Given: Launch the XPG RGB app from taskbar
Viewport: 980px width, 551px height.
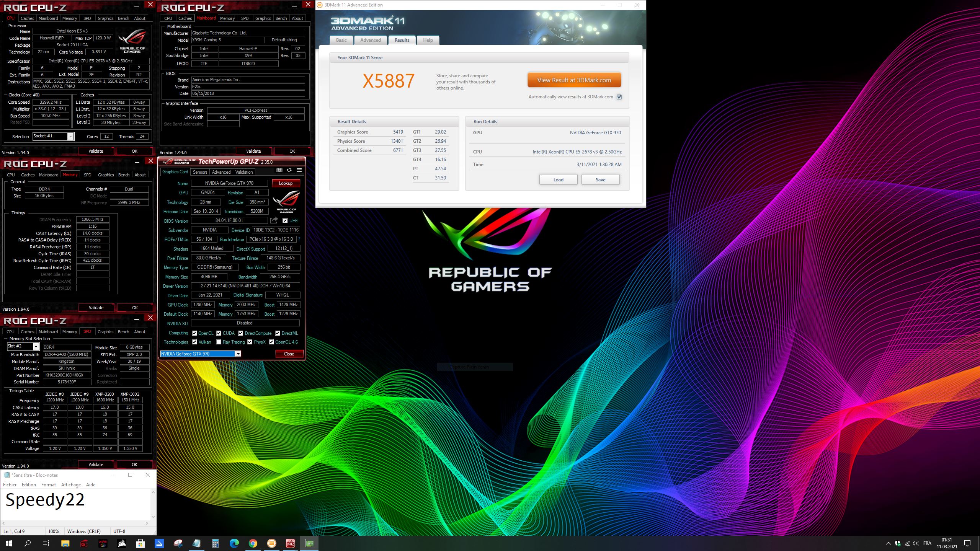Looking at the screenshot, I should (x=103, y=543).
